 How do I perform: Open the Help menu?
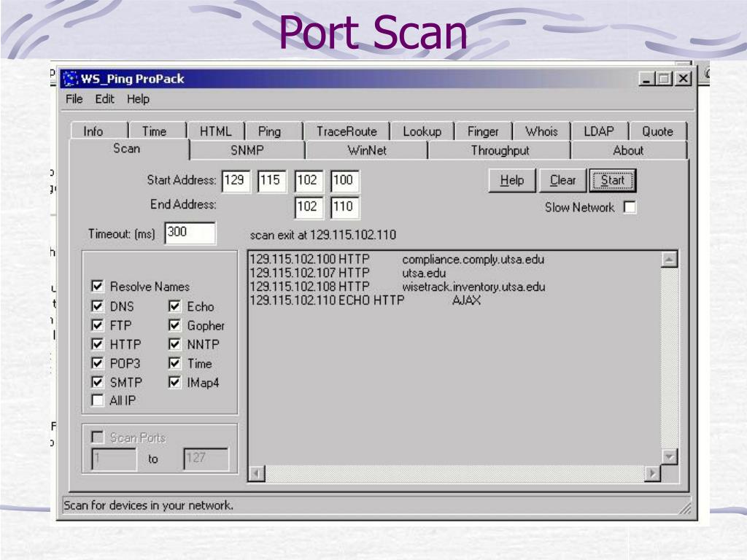tap(138, 99)
